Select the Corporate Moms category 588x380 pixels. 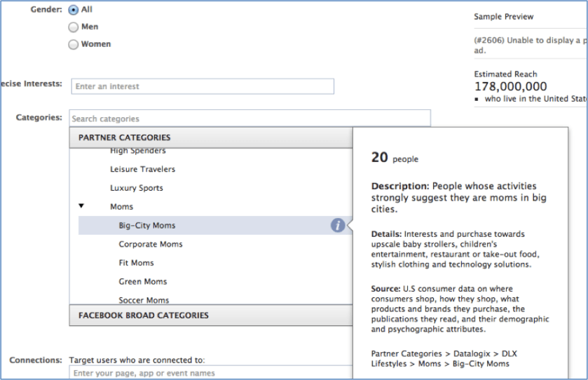tap(151, 244)
